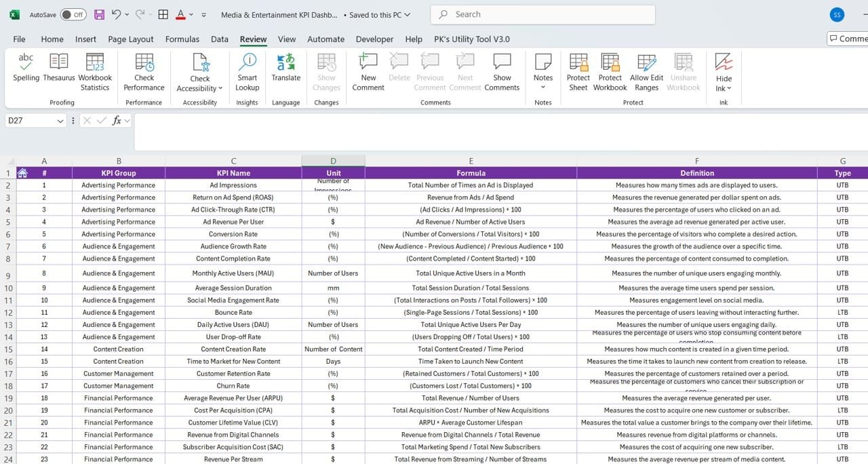Click the Comments button at top right
The height and width of the screenshot is (464, 868).
[848, 39]
